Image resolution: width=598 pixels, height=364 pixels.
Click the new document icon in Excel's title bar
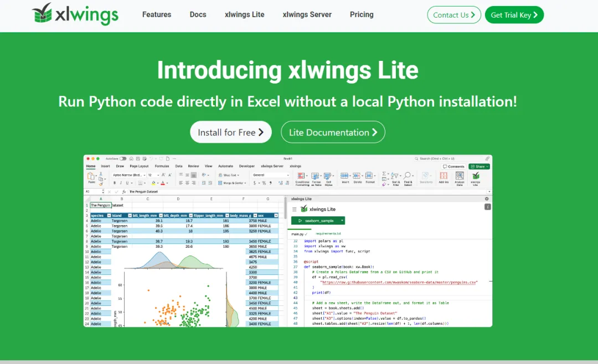coord(167,159)
